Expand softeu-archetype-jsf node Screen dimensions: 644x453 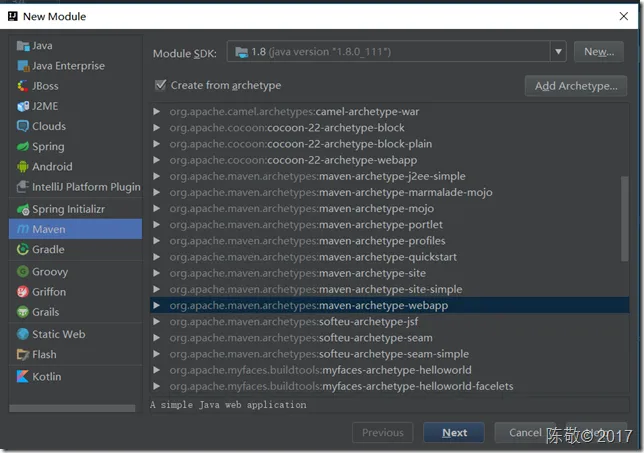[x=156, y=322]
